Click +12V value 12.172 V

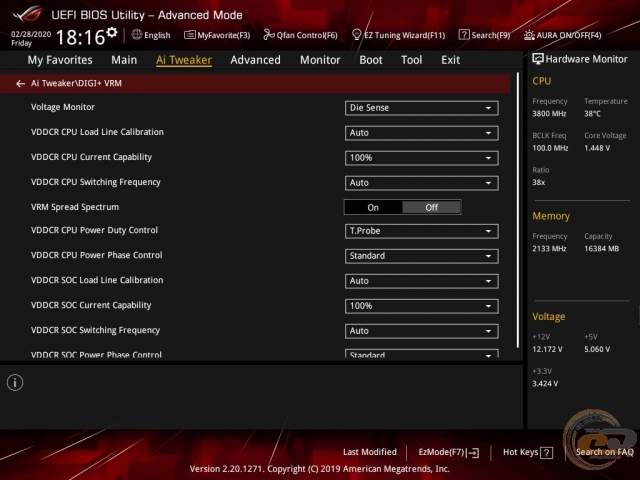pyautogui.click(x=547, y=349)
